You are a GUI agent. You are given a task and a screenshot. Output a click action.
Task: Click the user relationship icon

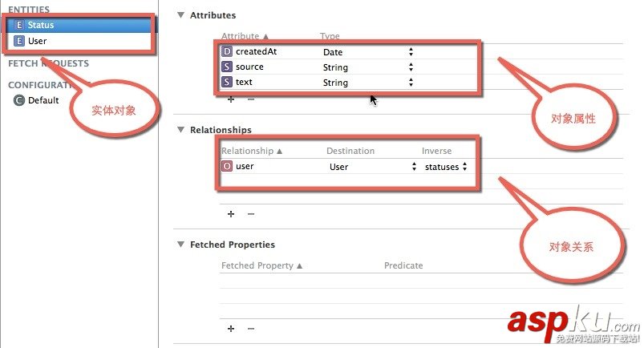tap(227, 167)
